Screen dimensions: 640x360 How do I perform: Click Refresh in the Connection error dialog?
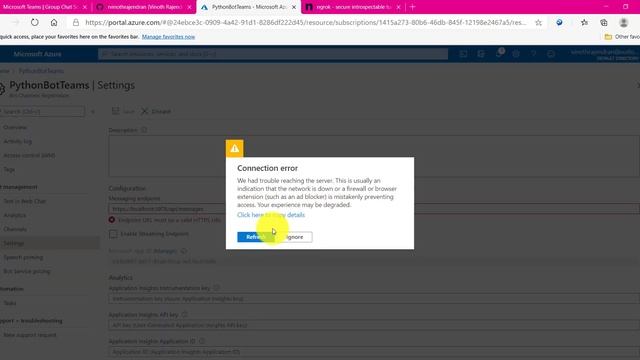(256, 237)
